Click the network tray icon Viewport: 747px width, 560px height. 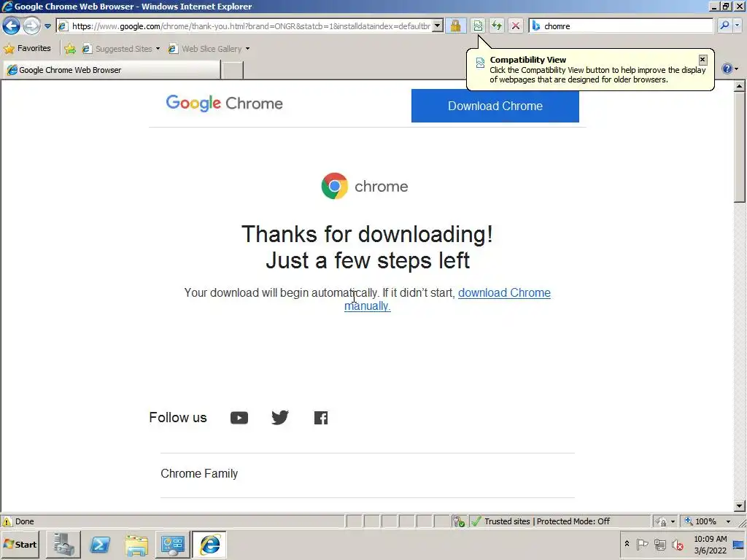pyautogui.click(x=659, y=544)
